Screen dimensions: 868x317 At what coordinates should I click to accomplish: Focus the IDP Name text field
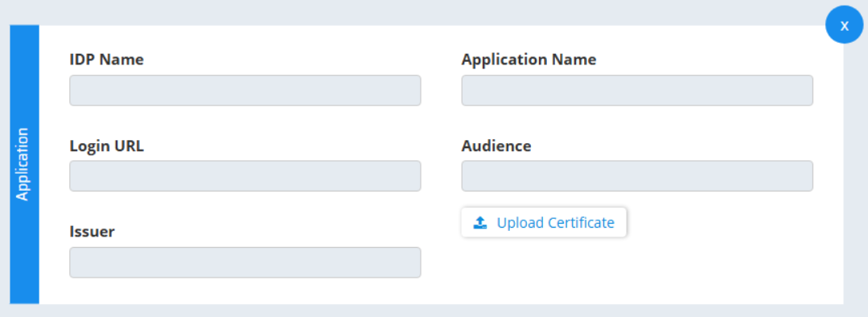245,90
